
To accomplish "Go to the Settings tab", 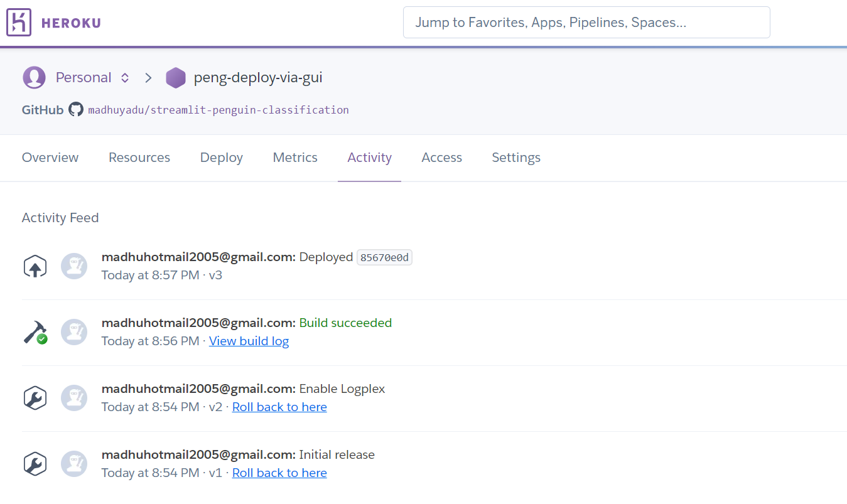I will click(x=515, y=158).
